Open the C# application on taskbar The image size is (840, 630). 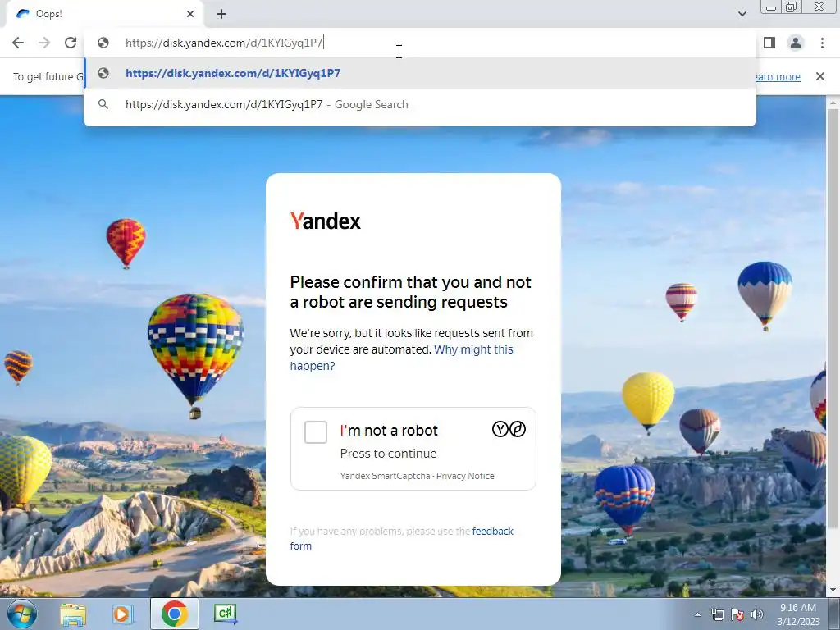[x=225, y=614]
